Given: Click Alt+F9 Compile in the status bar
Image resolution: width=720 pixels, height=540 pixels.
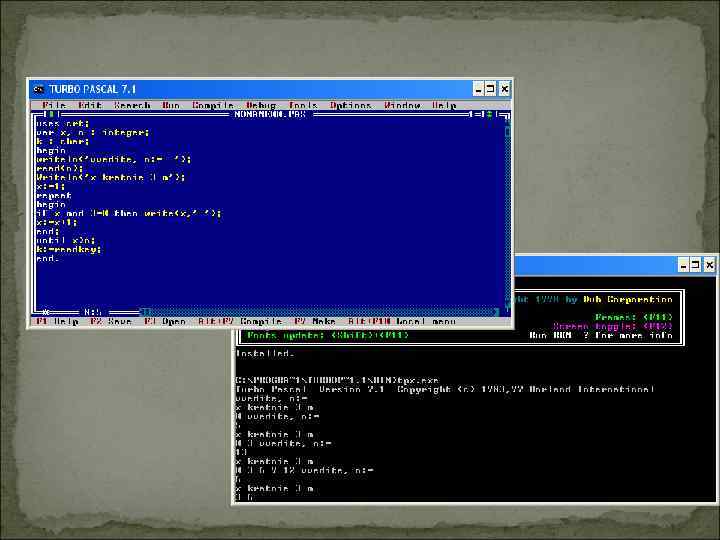Looking at the screenshot, I should click(x=240, y=321).
